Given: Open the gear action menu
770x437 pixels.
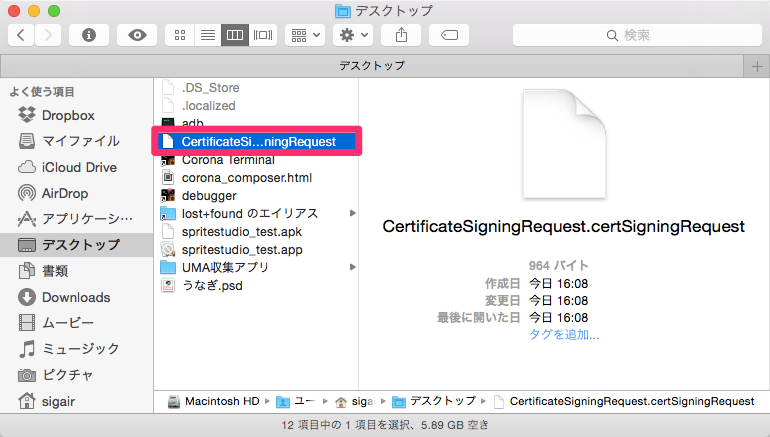Looking at the screenshot, I should (x=353, y=35).
